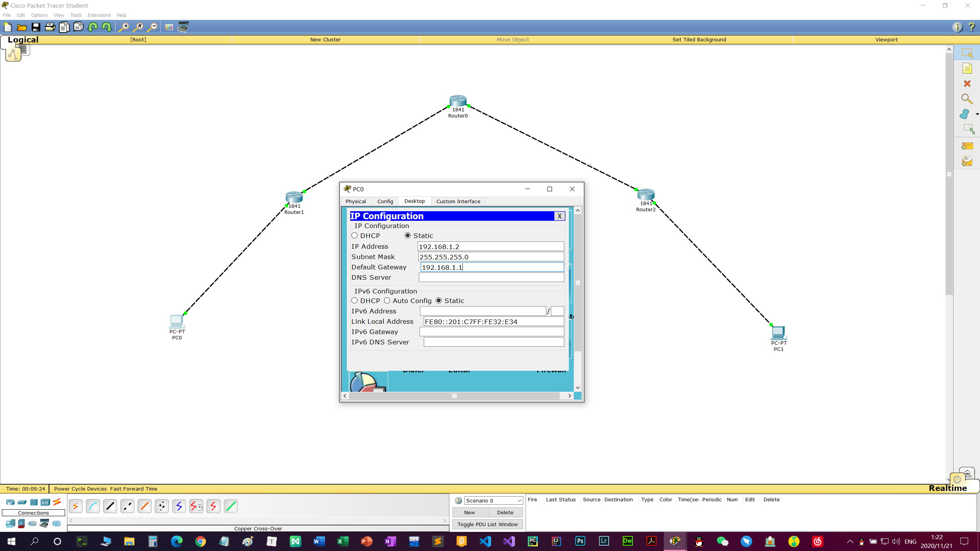Choose the Draw Polygon shape tool
This screenshot has height=551, width=980.
point(965,114)
